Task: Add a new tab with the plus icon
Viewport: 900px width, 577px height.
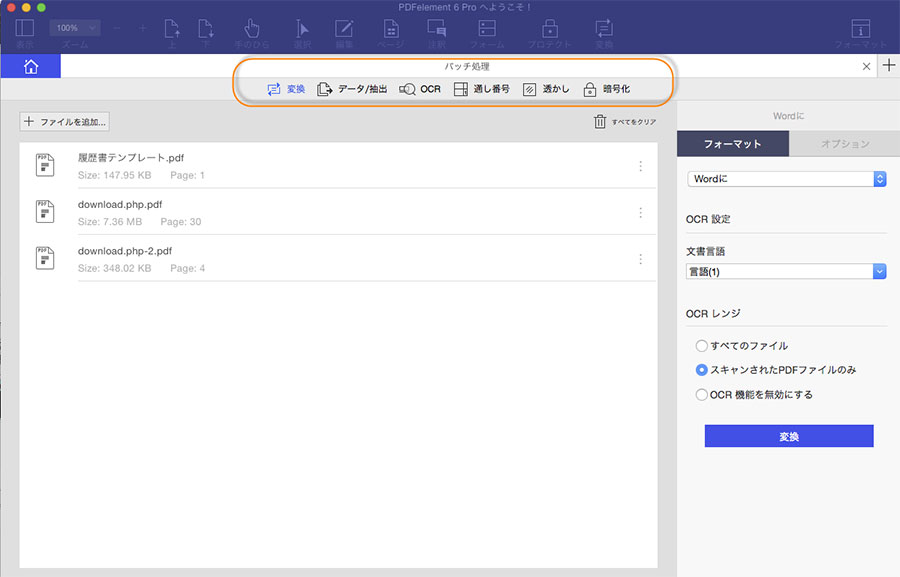Action: click(x=889, y=65)
